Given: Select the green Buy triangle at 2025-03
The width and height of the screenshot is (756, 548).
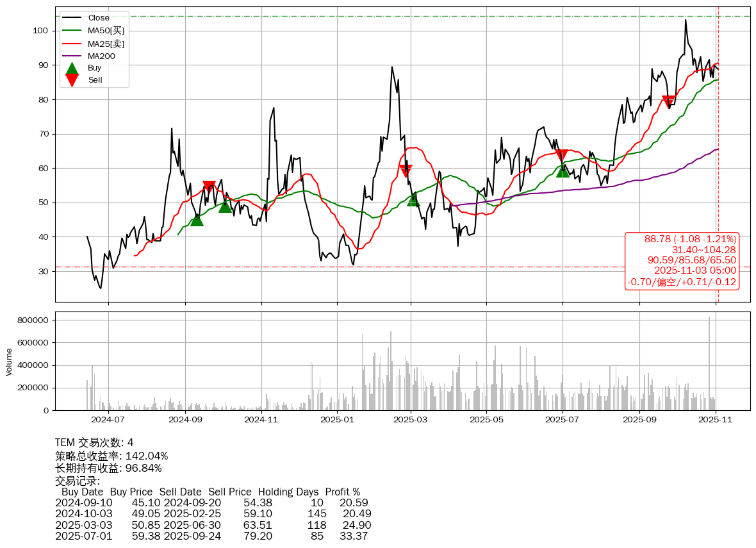Looking at the screenshot, I should coord(413,200).
